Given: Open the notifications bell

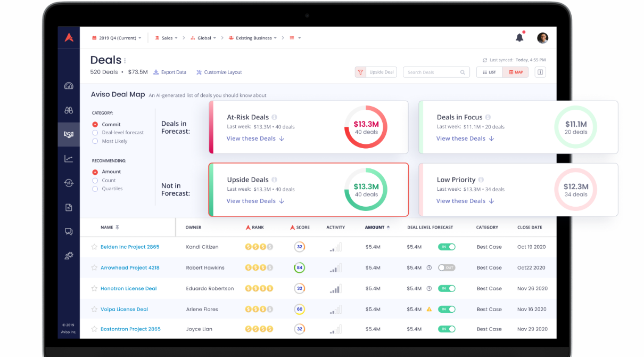Looking at the screenshot, I should tap(519, 37).
